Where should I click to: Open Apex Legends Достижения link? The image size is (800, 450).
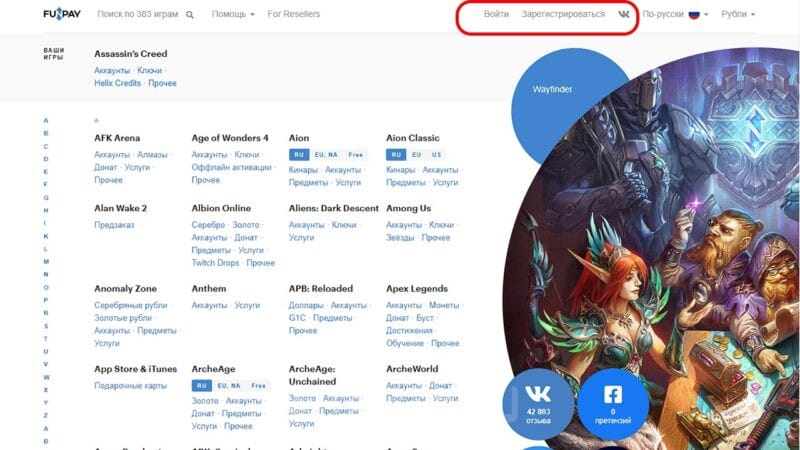point(409,331)
